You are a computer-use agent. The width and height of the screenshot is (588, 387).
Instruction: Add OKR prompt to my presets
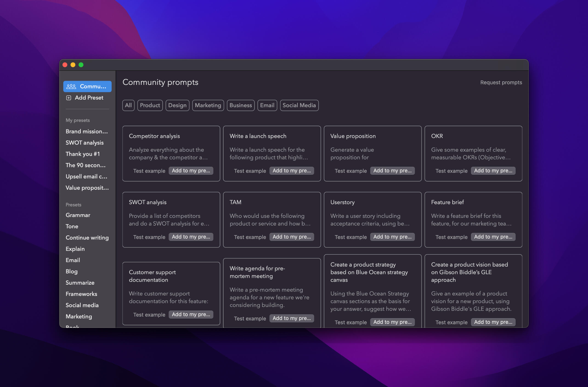[x=493, y=170]
